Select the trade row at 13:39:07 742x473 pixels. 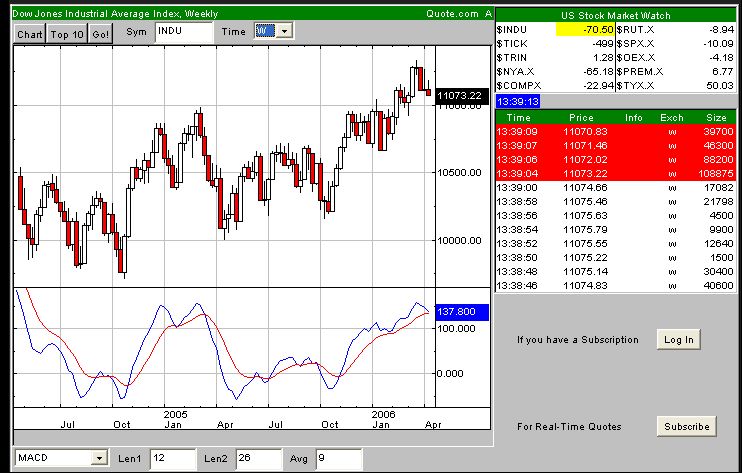click(615, 146)
